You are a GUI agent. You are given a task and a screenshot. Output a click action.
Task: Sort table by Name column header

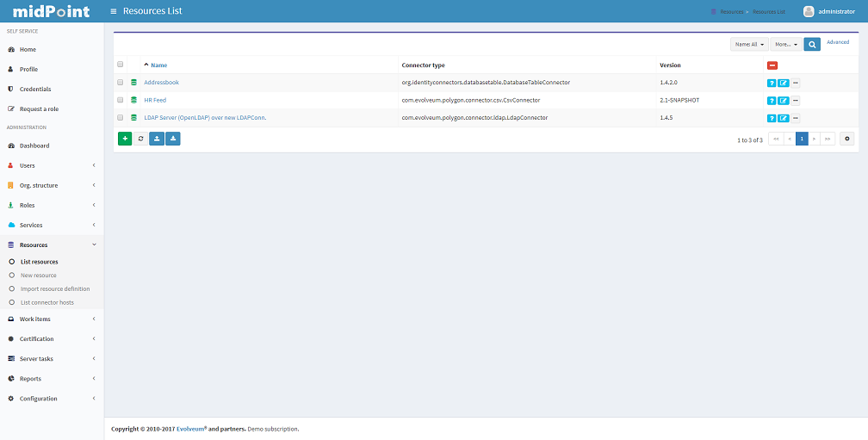coord(158,65)
